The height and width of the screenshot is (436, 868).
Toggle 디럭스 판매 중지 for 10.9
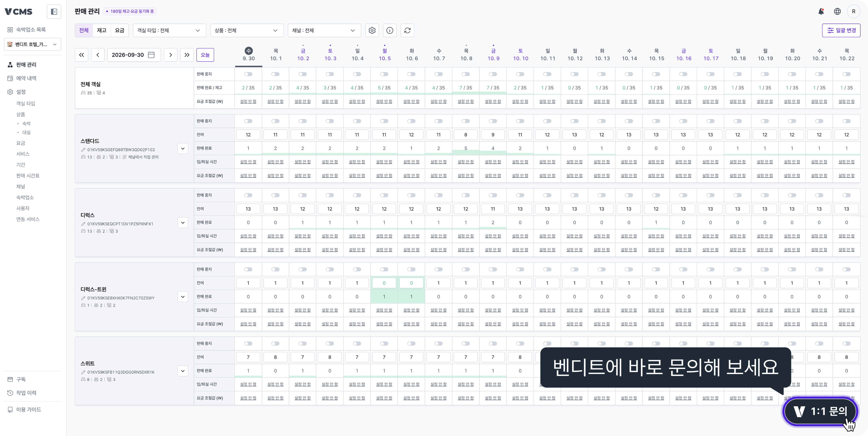[493, 195]
